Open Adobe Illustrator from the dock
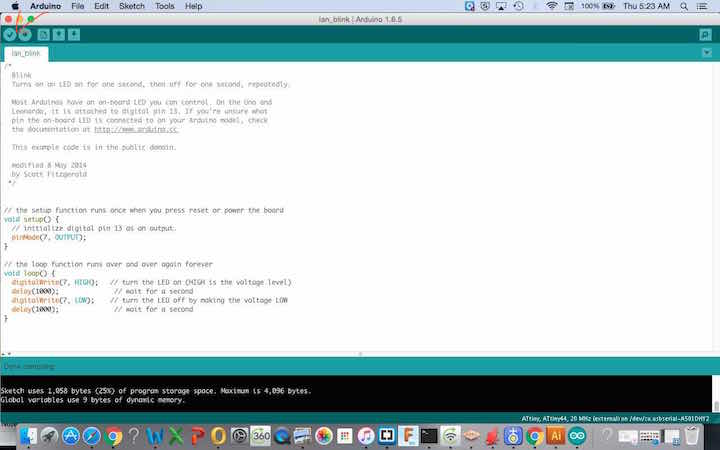The width and height of the screenshot is (720, 450). tap(556, 436)
